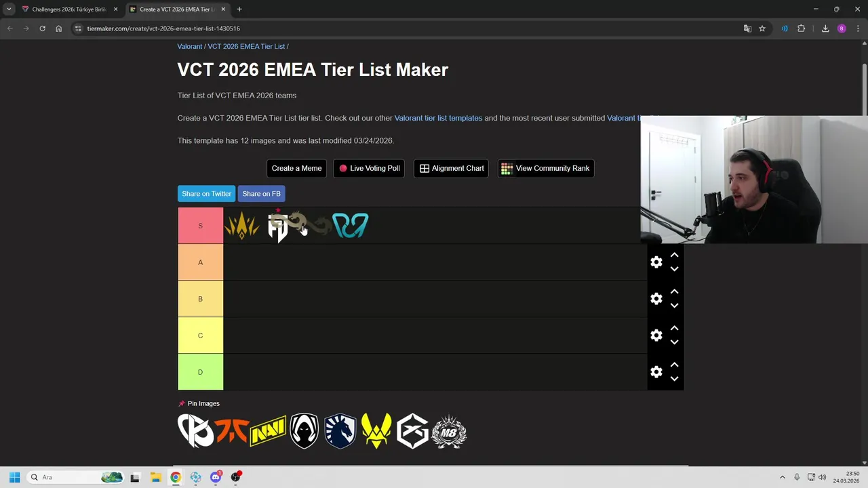Move tier B row down
This screenshot has width=868, height=488.
tap(674, 306)
